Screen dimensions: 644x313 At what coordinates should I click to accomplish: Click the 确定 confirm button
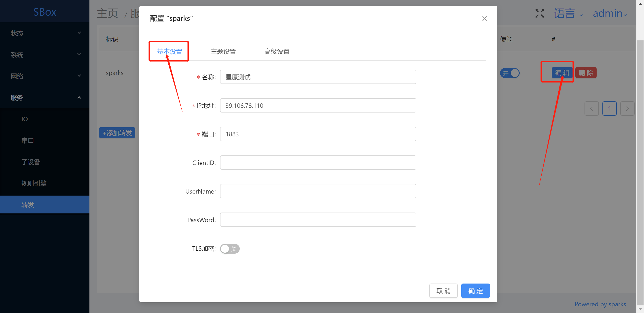tap(475, 291)
